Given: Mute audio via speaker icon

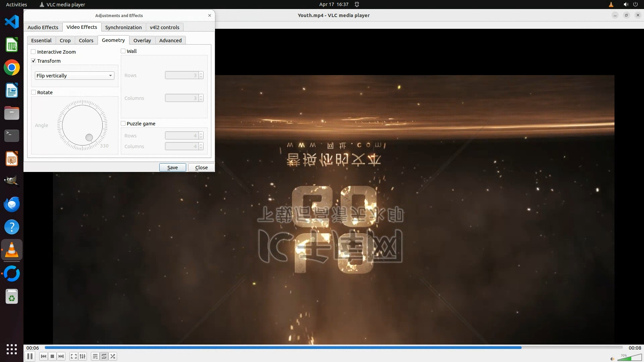Looking at the screenshot, I should [612, 359].
